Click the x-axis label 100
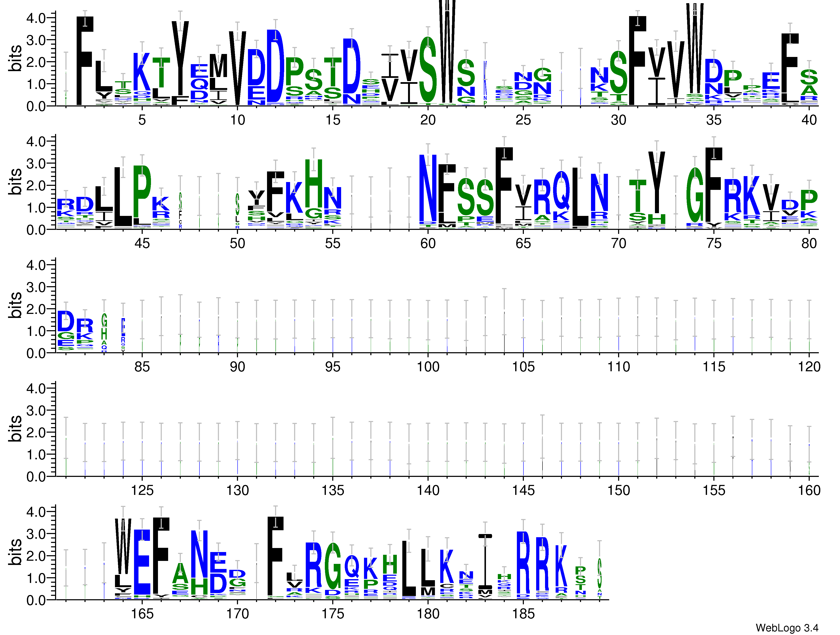Image resolution: width=840 pixels, height=635 pixels. click(428, 367)
